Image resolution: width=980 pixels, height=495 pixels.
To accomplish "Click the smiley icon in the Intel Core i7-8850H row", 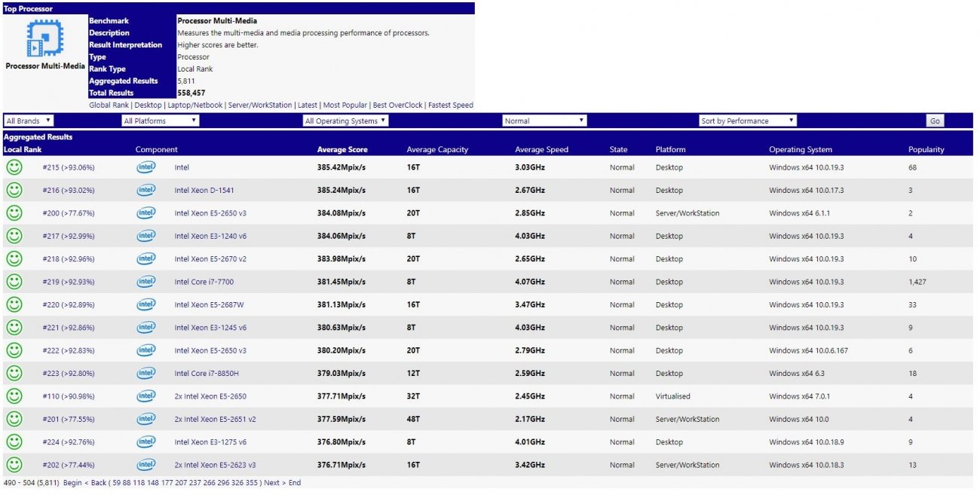I will 14,373.
